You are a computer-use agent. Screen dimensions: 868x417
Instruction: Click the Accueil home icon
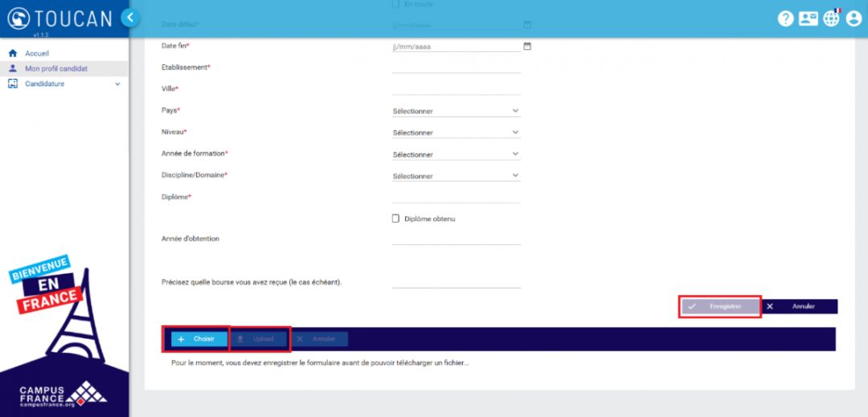[13, 53]
